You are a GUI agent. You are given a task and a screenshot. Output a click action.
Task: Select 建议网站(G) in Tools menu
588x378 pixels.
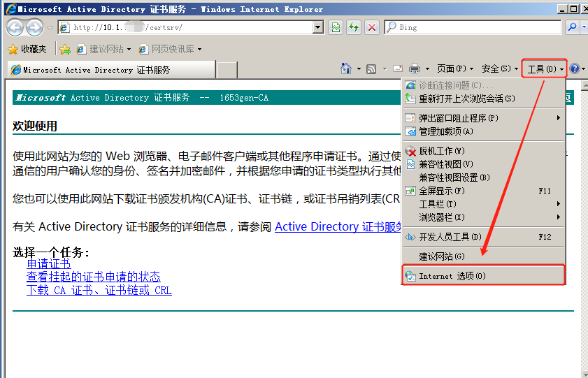click(483, 256)
